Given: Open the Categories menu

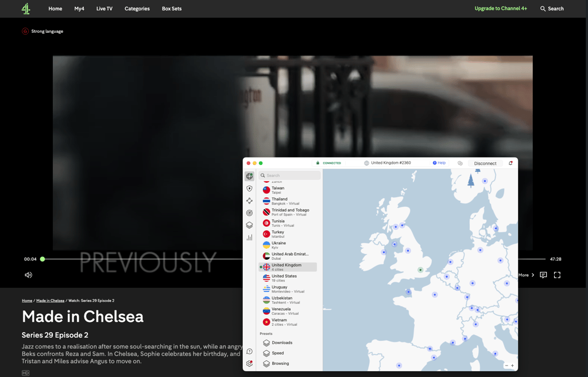Looking at the screenshot, I should coord(137,9).
